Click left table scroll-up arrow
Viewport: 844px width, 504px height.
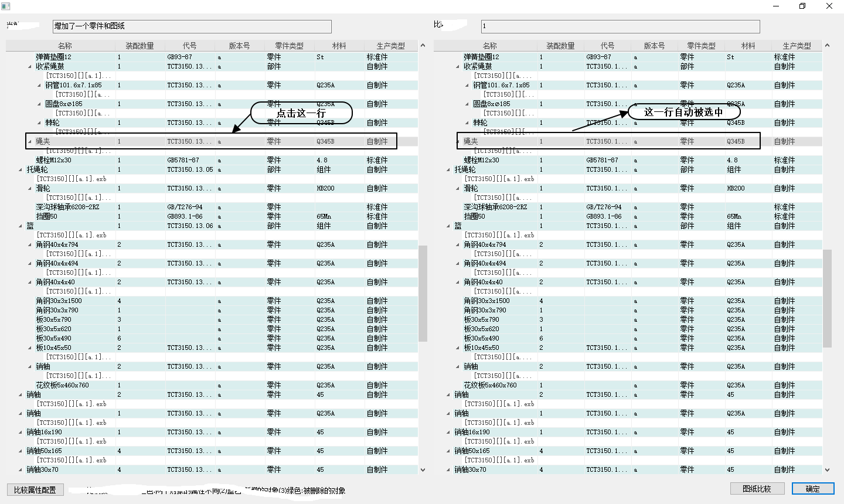tap(423, 45)
